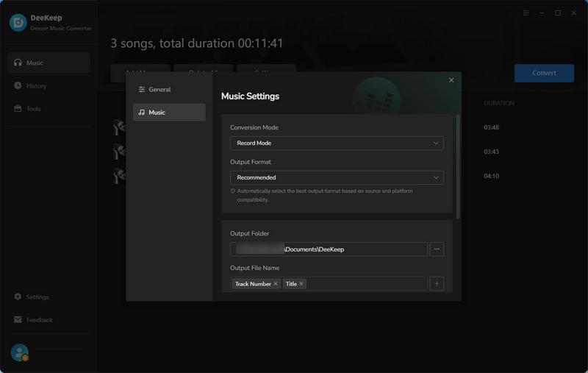Click the clock History icon

(18, 85)
